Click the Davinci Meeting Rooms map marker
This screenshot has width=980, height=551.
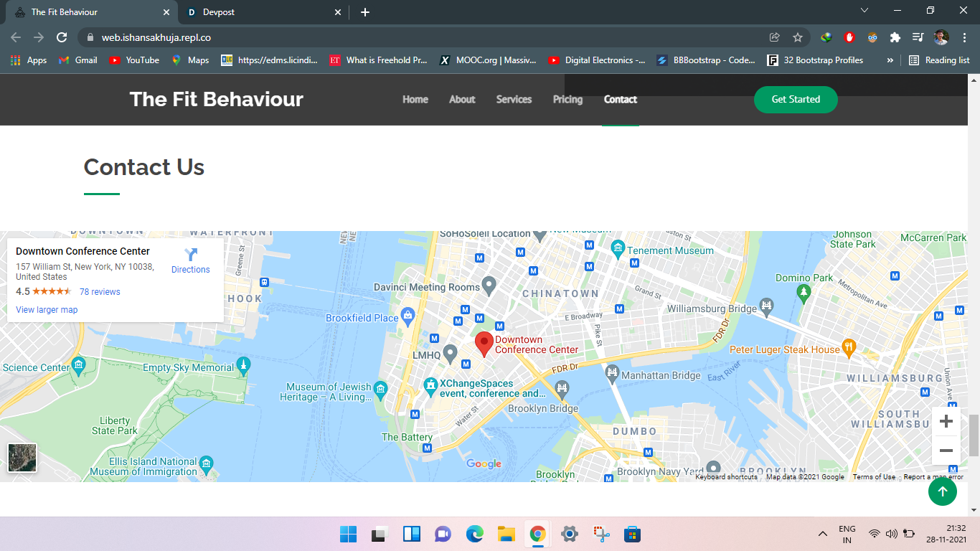click(489, 287)
